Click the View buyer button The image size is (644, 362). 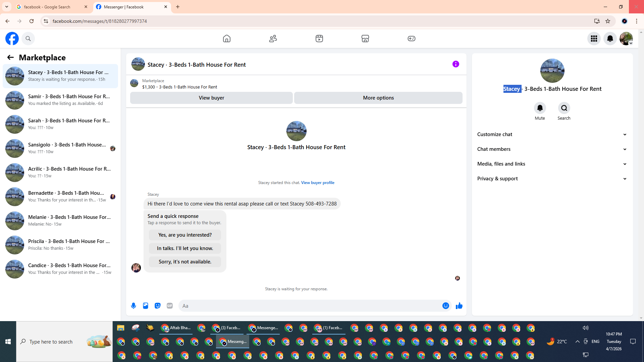click(x=211, y=98)
